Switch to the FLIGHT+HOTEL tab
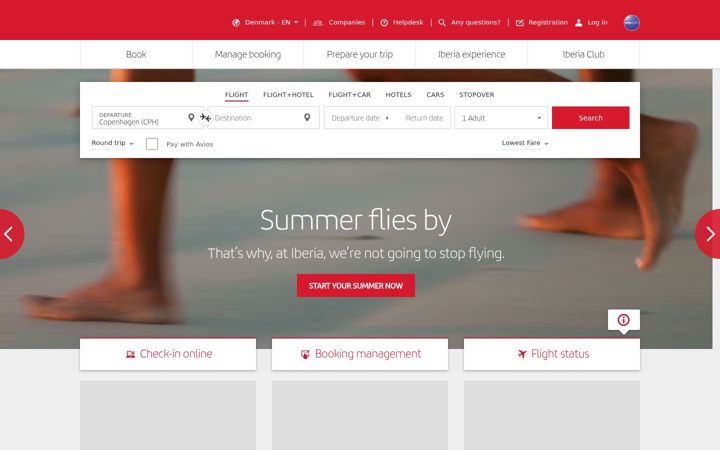 [288, 95]
